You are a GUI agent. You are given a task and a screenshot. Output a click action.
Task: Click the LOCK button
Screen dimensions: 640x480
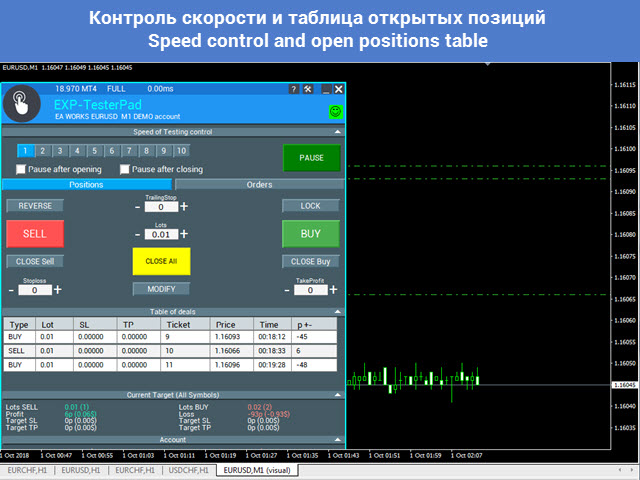311,206
